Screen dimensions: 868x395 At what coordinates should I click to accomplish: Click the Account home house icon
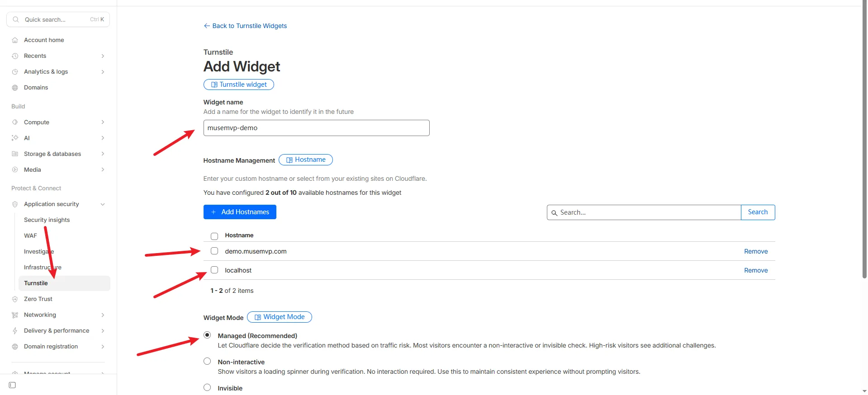click(15, 40)
